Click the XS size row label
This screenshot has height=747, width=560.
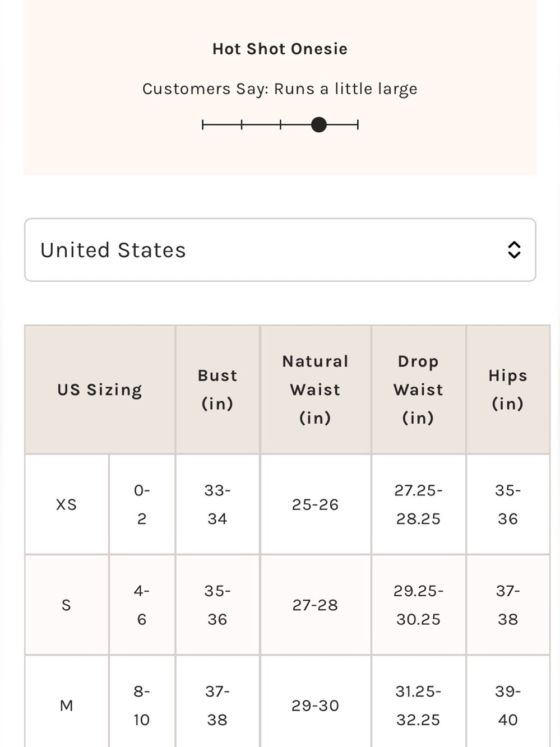(x=67, y=504)
